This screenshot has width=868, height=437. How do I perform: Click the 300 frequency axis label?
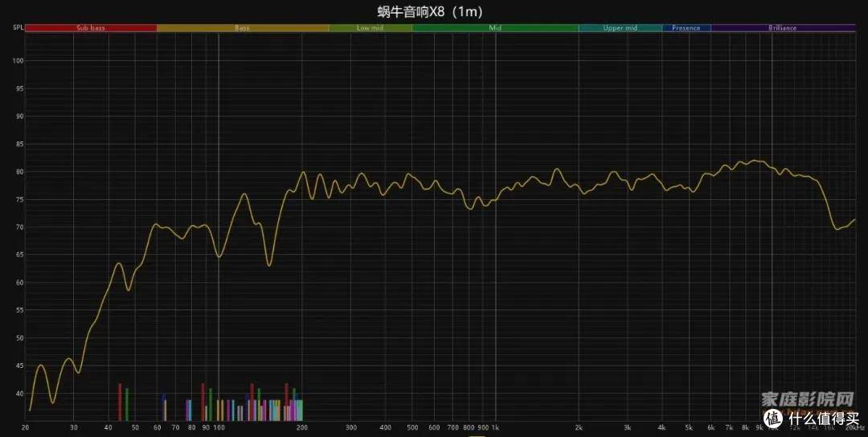point(351,427)
